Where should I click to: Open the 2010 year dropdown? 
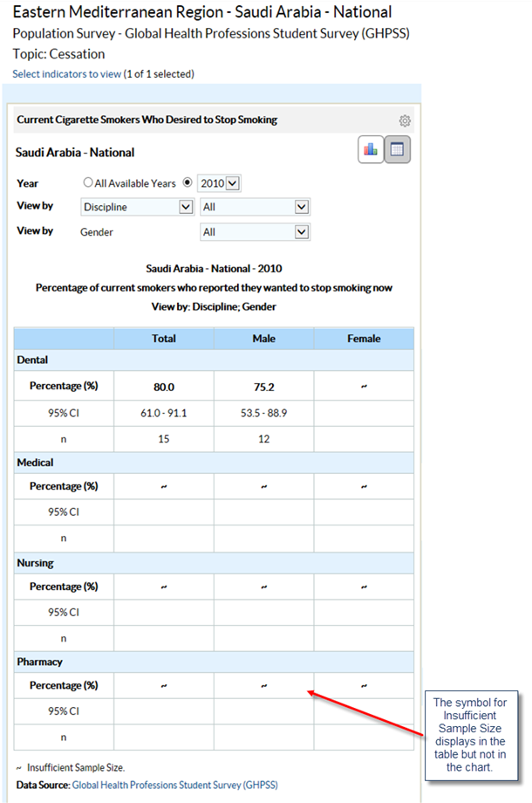point(219,183)
